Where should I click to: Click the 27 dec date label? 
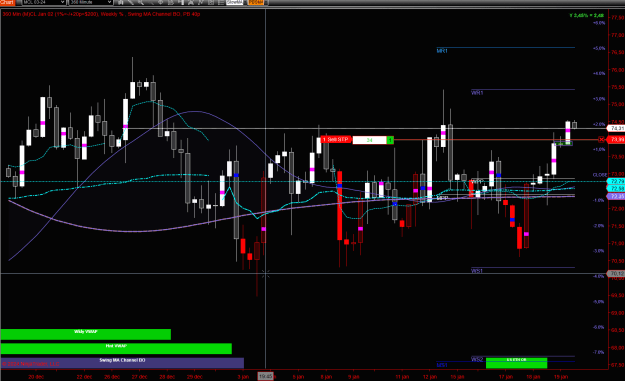[x=139, y=377]
